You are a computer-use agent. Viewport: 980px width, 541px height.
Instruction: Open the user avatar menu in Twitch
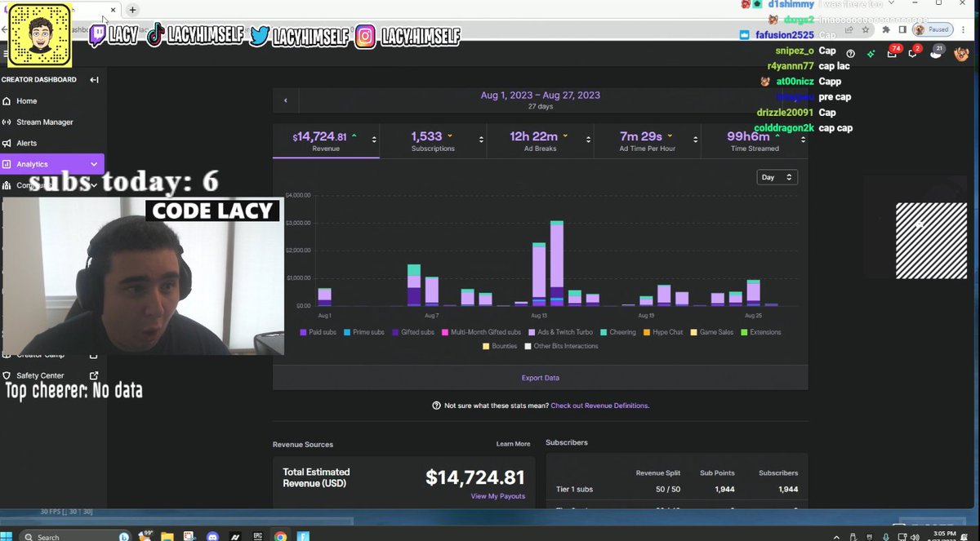pyautogui.click(x=961, y=54)
